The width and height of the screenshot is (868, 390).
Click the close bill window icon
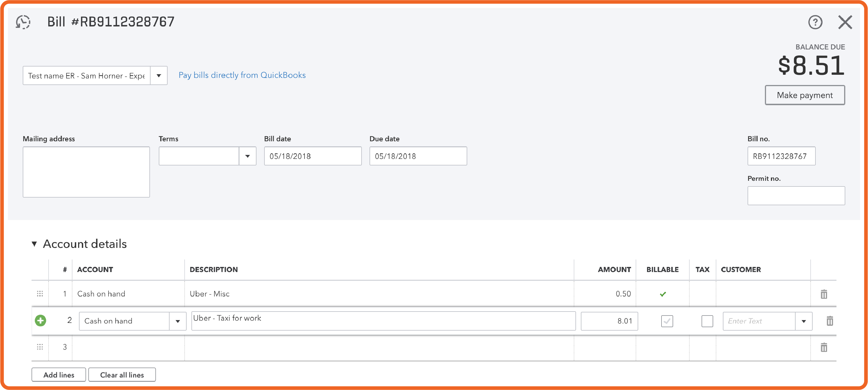pyautogui.click(x=845, y=22)
